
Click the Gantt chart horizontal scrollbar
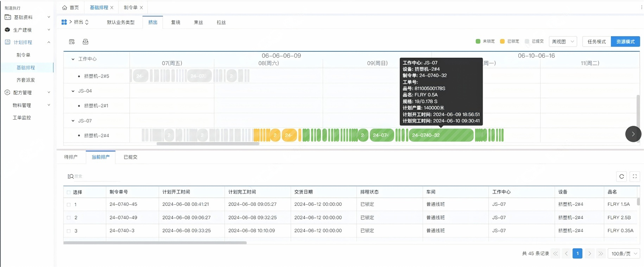pos(208,144)
